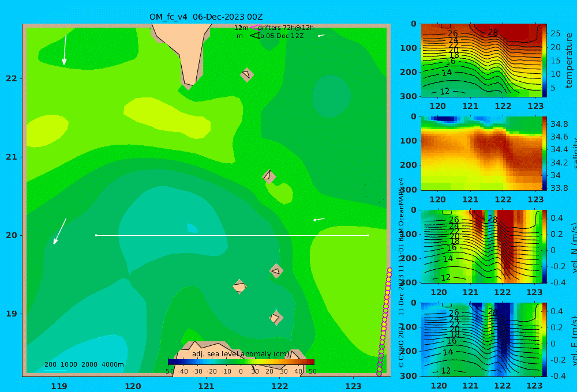This screenshot has width=577, height=392.
Task: Click the 'drifters 72h@12h' legend text
Action: point(286,28)
